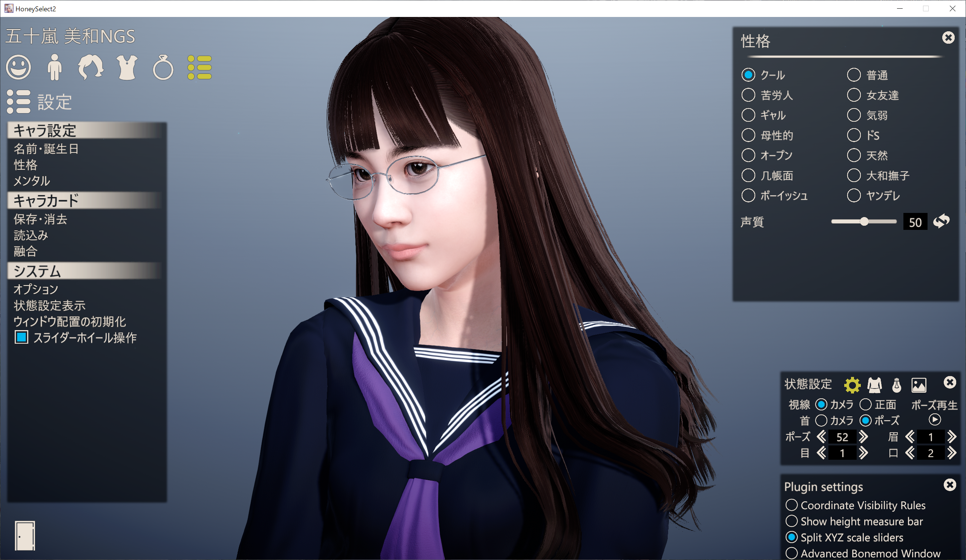Viewport: 966px width, 560px height.
Task: Close the Plugin settings panel
Action: tap(950, 485)
